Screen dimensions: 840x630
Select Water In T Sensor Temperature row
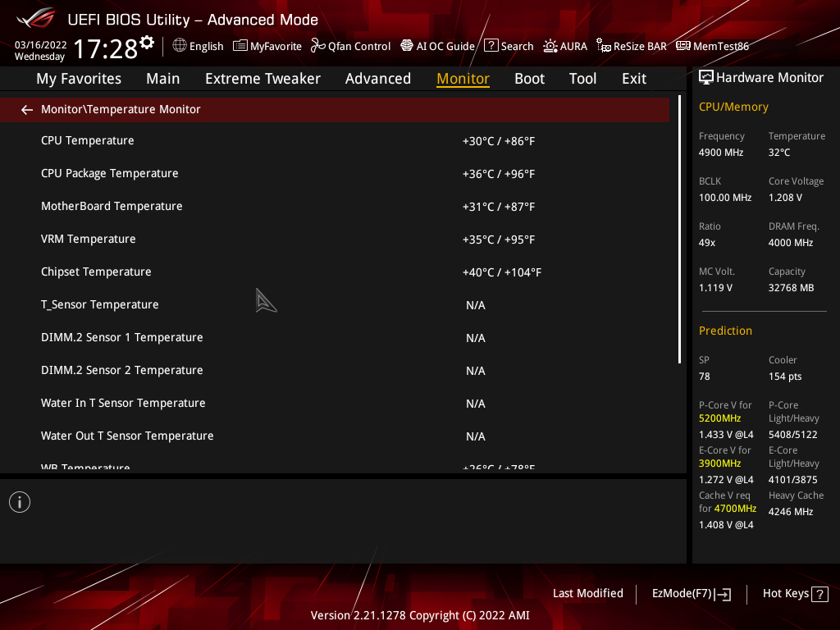click(335, 404)
